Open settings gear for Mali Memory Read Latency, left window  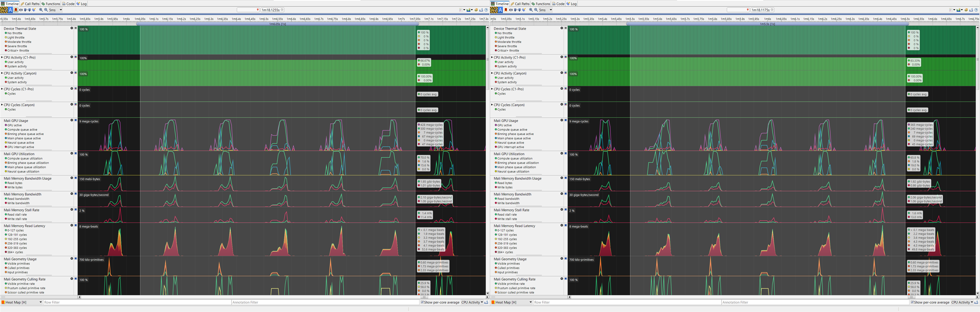72,225
